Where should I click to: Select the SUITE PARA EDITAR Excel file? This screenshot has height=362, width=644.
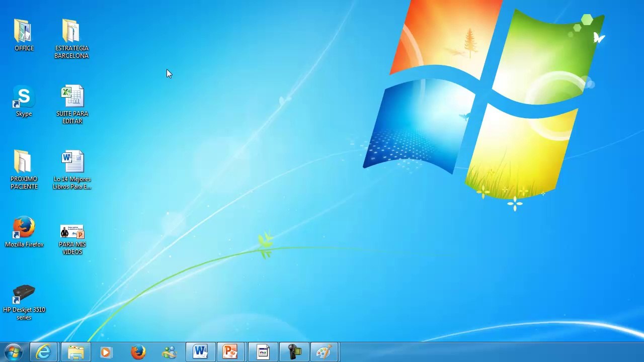pyautogui.click(x=72, y=105)
